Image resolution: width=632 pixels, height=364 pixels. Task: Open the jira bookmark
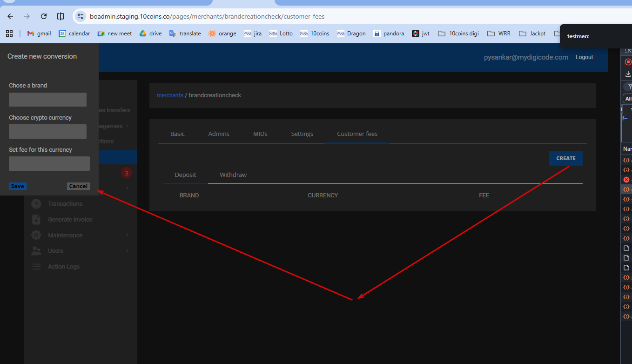coord(253,34)
